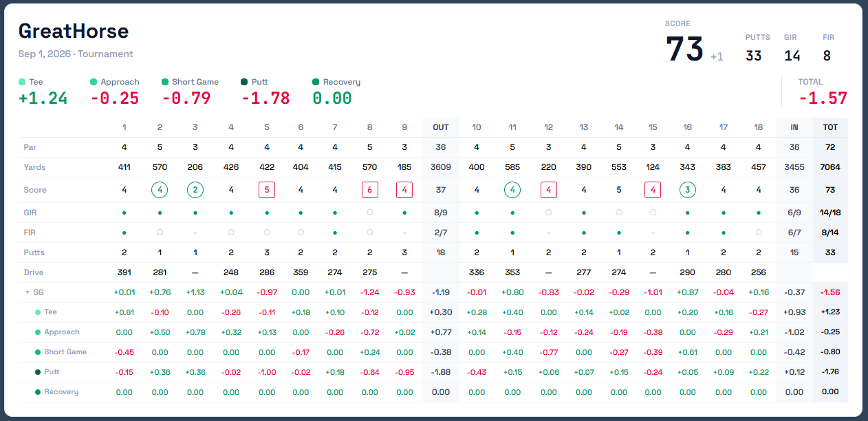The width and height of the screenshot is (868, 421).
Task: Click the dot beside the Approach table row
Action: tap(38, 332)
